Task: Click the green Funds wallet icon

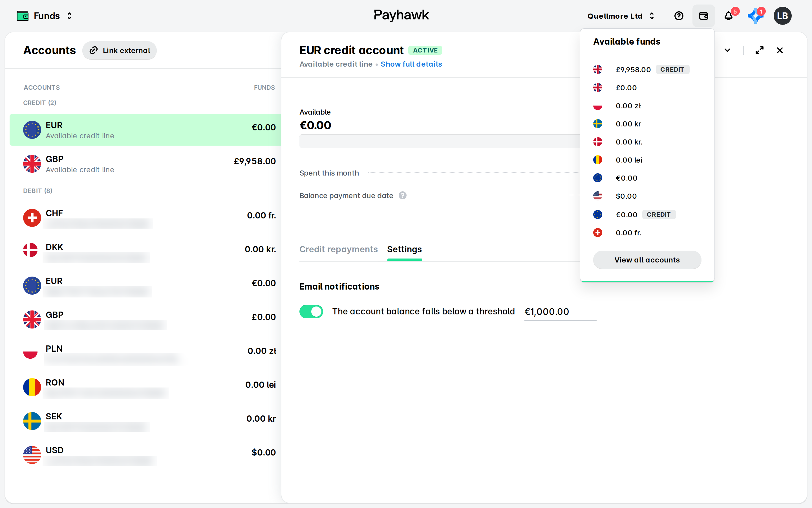Action: click(23, 16)
